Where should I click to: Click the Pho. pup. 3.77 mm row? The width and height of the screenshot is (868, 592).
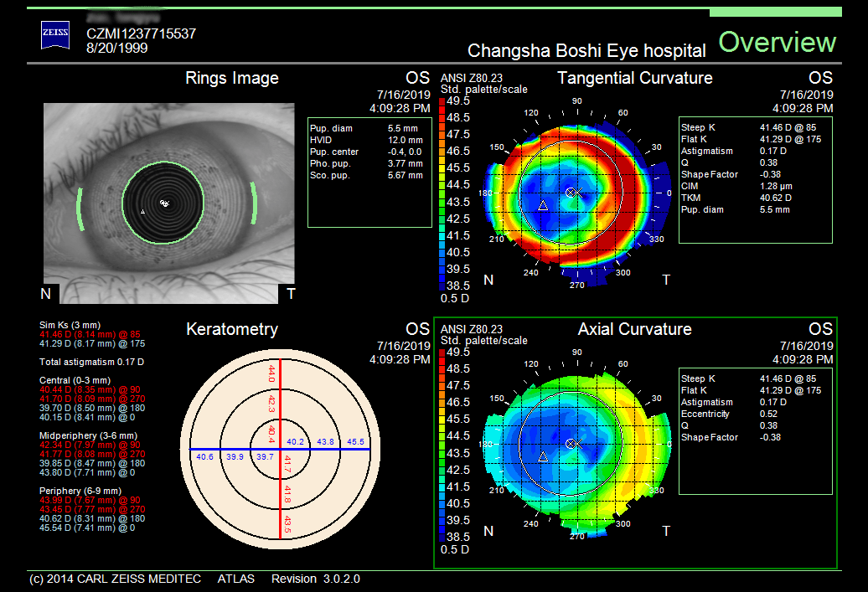click(x=366, y=164)
